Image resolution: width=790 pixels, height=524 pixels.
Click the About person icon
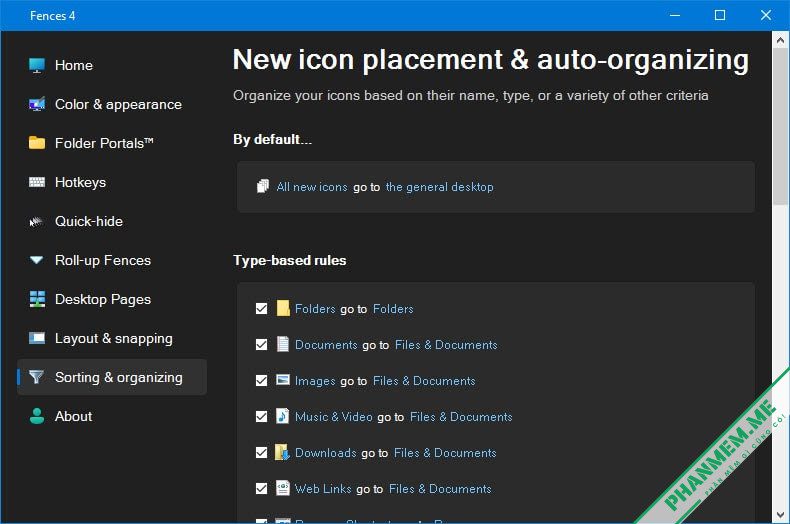[37, 416]
